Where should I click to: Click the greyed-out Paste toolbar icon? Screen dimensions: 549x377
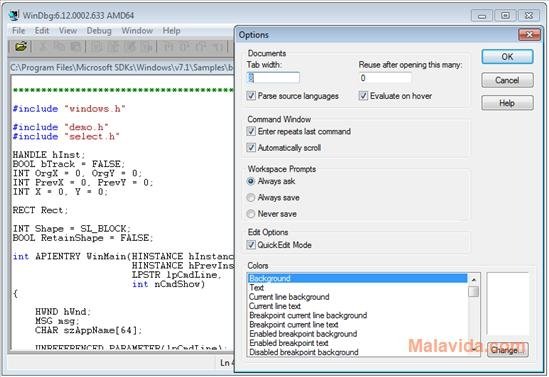pyautogui.click(x=75, y=47)
